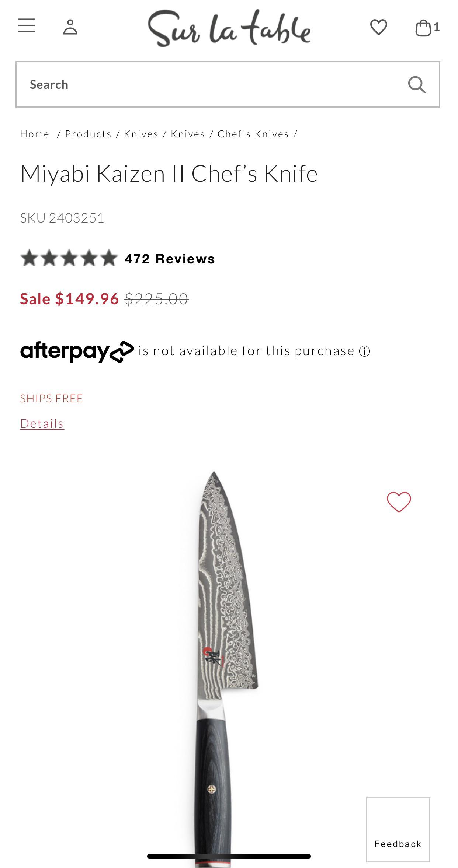Open the hamburger navigation menu
Screen dimensions: 458x868
point(27,26)
